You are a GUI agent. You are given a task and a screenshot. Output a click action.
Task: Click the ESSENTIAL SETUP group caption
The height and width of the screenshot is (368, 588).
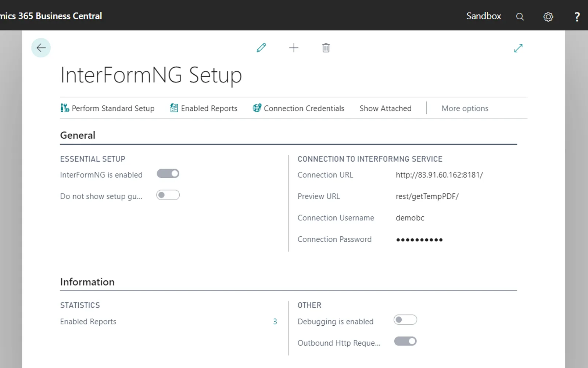(93, 159)
